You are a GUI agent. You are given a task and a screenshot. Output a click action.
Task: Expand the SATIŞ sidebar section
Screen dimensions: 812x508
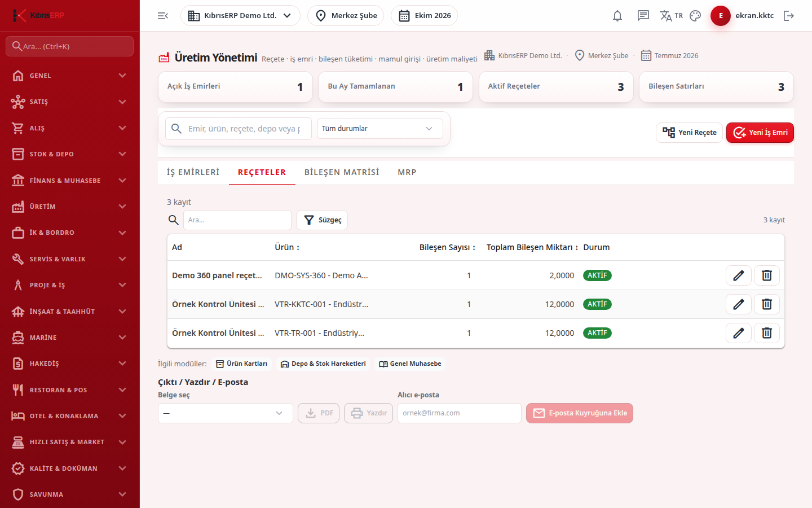(x=70, y=102)
